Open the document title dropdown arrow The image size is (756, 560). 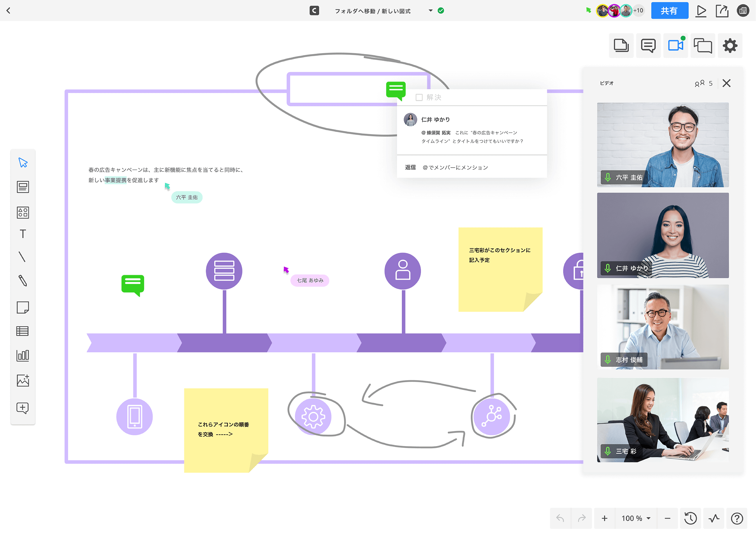pyautogui.click(x=431, y=11)
